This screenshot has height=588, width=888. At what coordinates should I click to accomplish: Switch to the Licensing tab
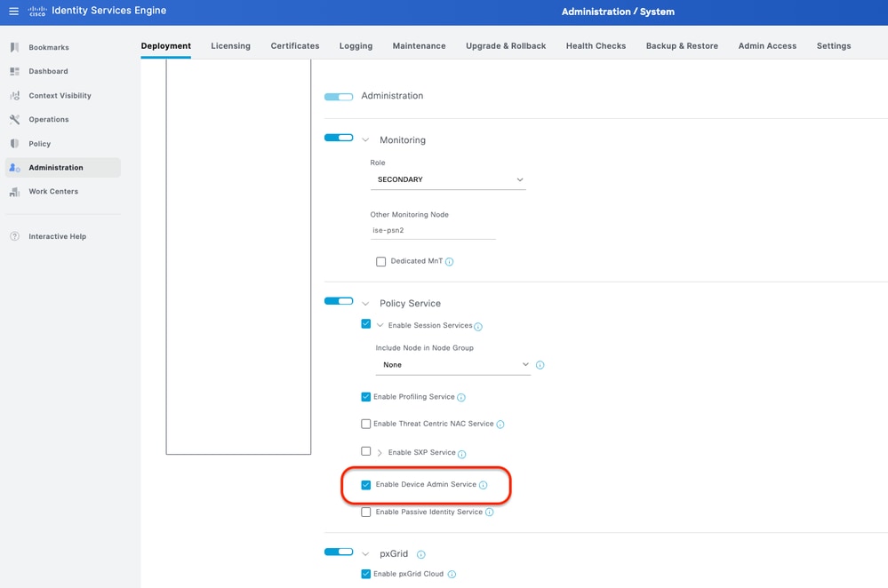point(230,46)
